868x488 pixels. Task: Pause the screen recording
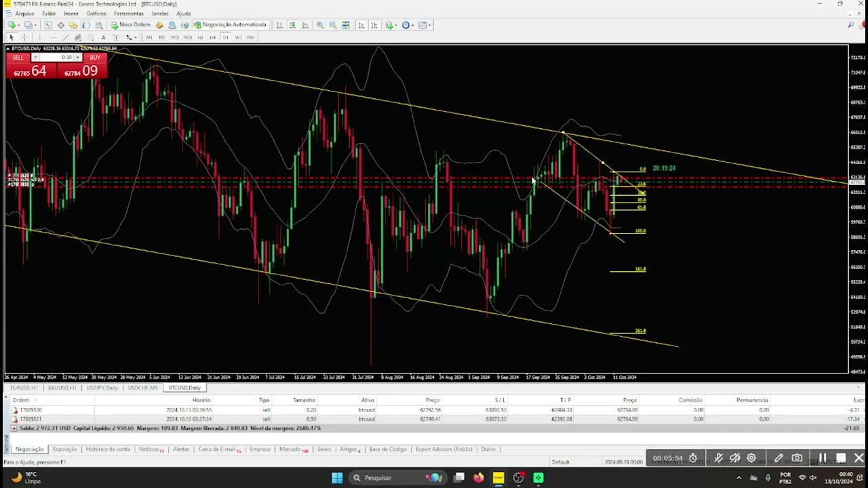pos(823,458)
